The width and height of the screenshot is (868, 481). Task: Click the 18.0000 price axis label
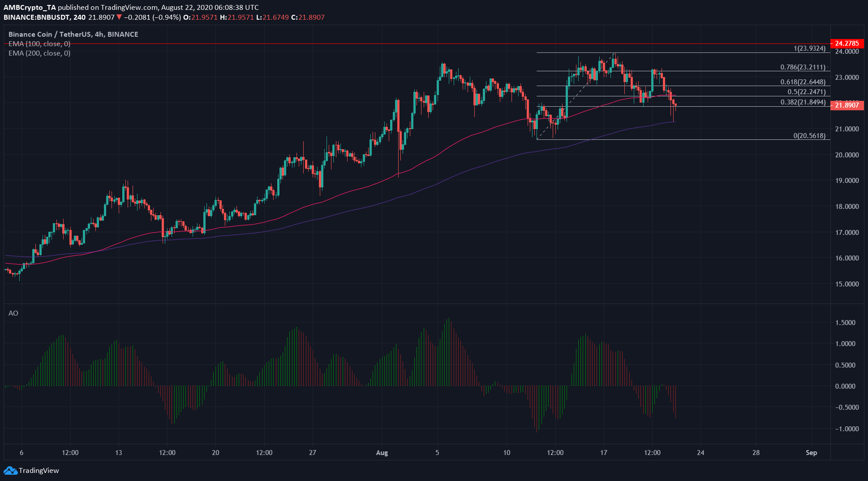(x=847, y=207)
